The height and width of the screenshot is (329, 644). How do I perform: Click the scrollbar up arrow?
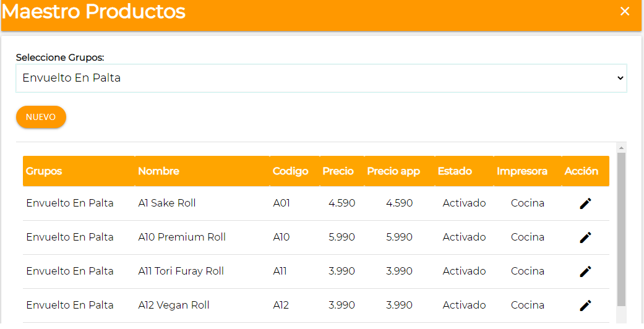622,147
